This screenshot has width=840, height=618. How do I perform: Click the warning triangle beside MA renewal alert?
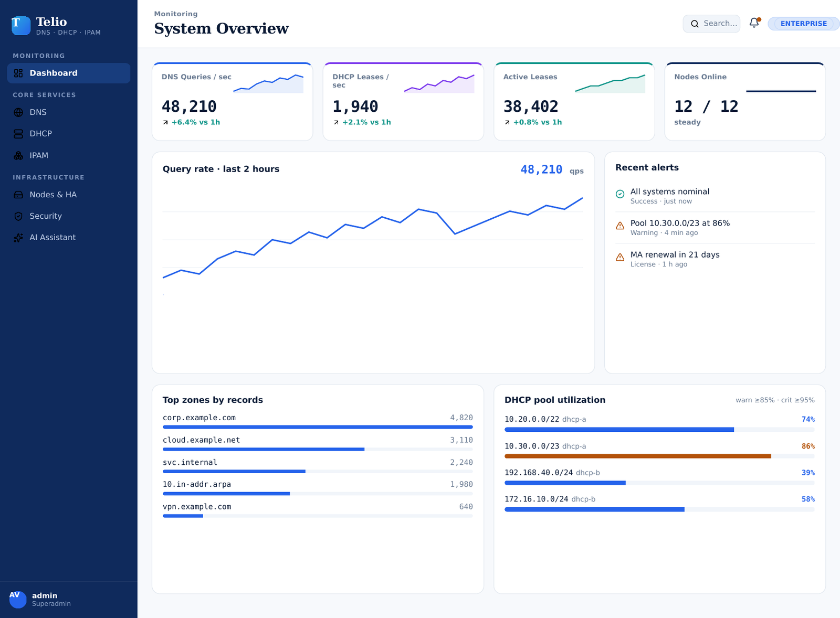(620, 257)
